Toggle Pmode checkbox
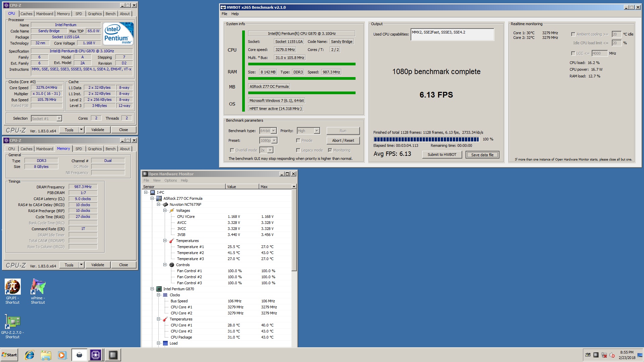The height and width of the screenshot is (362, 644). click(x=298, y=140)
